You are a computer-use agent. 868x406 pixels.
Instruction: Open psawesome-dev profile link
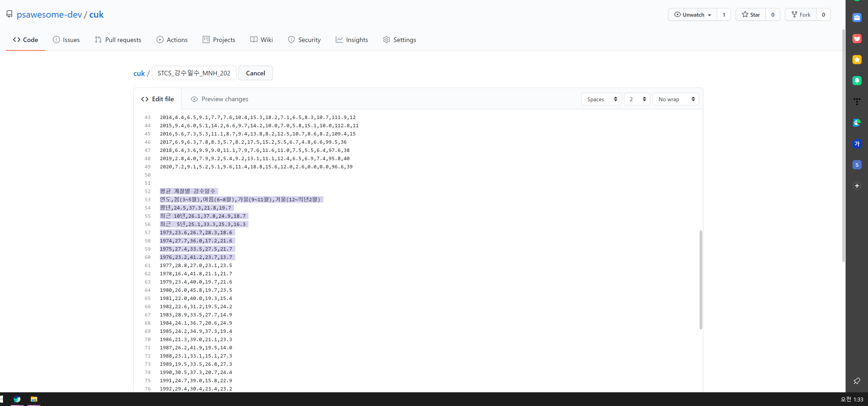tap(49, 14)
